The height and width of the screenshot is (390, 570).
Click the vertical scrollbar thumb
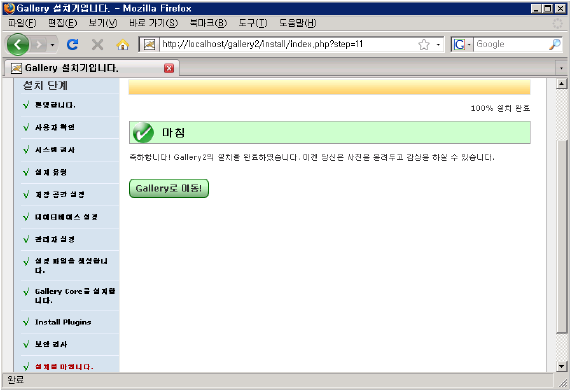click(561, 236)
